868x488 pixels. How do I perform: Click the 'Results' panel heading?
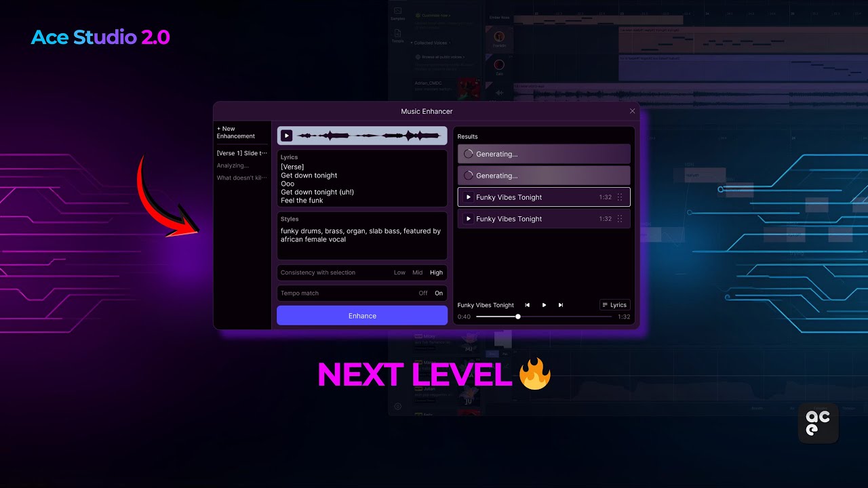click(467, 137)
